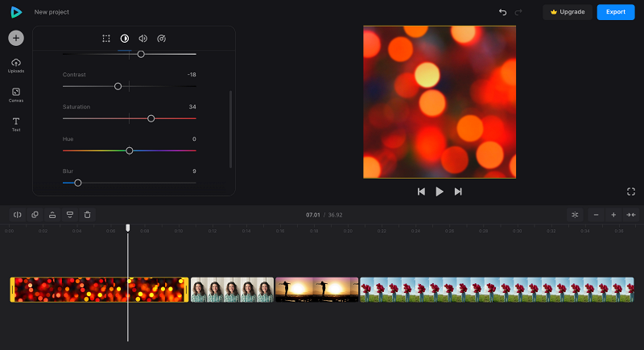The height and width of the screenshot is (350, 644).
Task: Zoom out the timeline
Action: pyautogui.click(x=596, y=215)
